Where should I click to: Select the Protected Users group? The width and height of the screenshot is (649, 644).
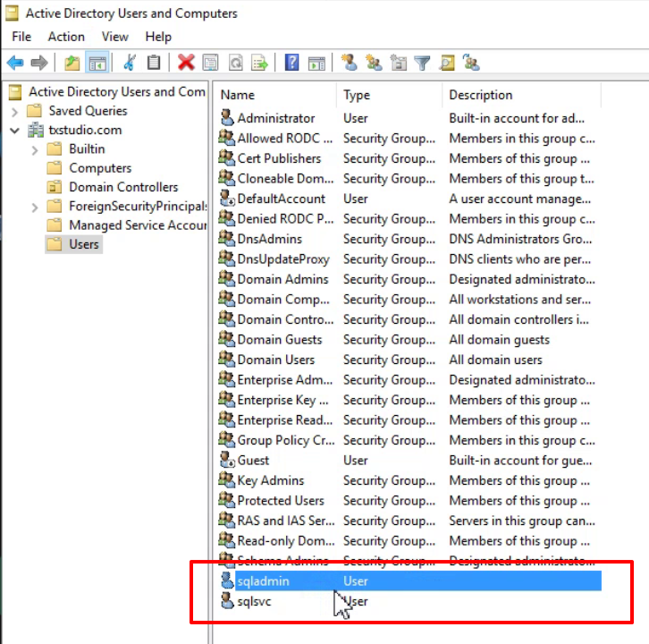click(281, 500)
